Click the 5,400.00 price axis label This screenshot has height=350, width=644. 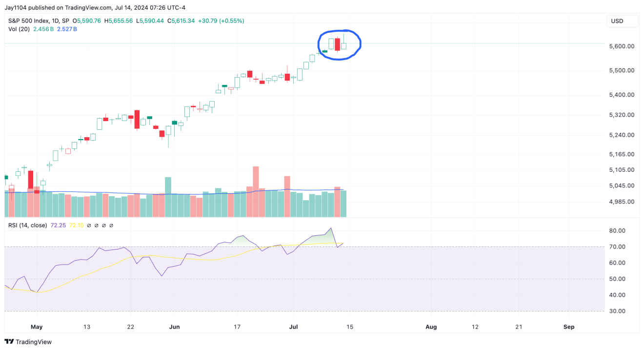coord(622,95)
